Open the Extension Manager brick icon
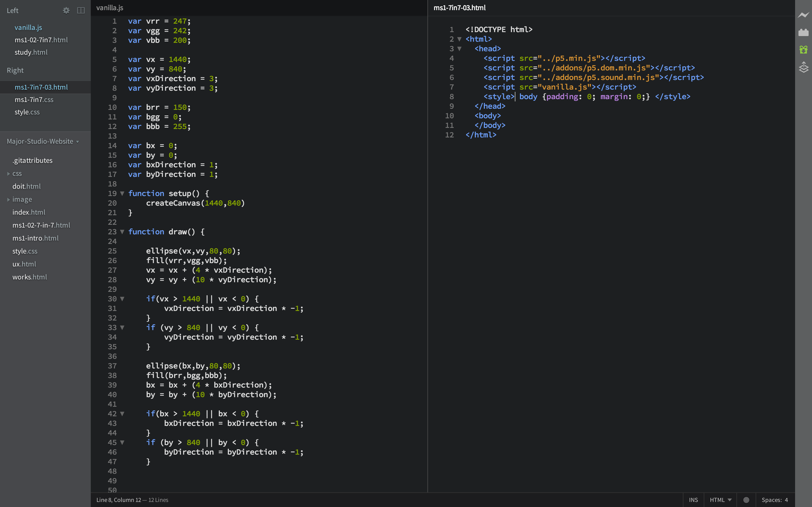Viewport: 812px width, 507px height. click(x=803, y=32)
